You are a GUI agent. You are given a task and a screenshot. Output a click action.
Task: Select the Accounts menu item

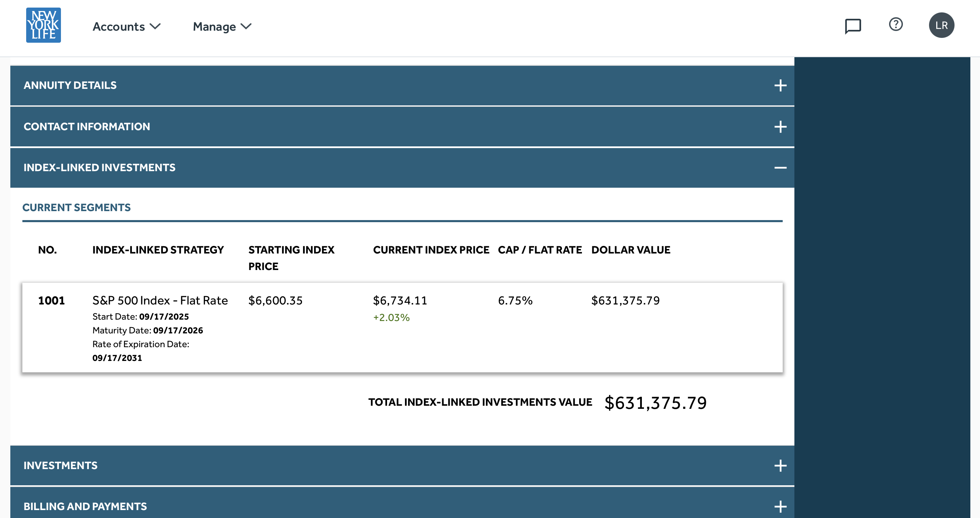(119, 27)
